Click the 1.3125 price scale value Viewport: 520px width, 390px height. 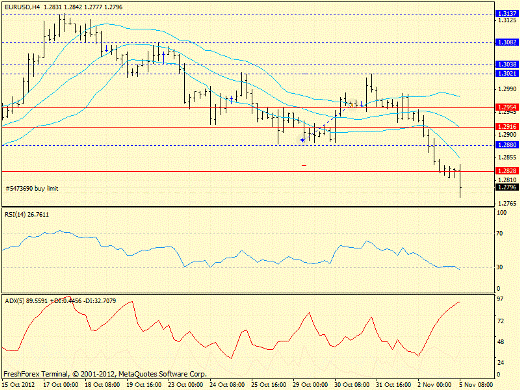tap(507, 20)
